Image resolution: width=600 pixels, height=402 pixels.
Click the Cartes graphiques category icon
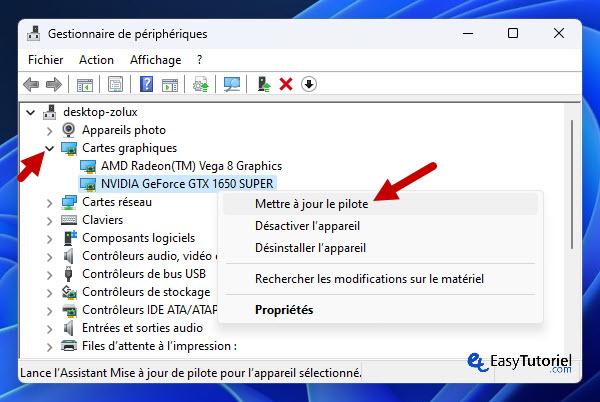[x=69, y=148]
